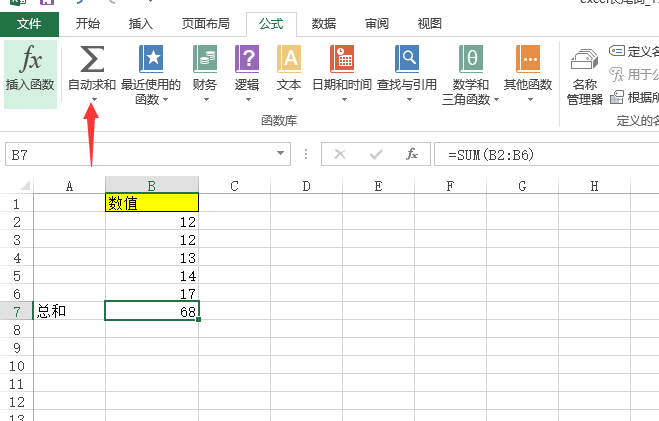The image size is (659, 421).
Task: Expand the Math and Trig dropdown arrow
Action: 496,100
